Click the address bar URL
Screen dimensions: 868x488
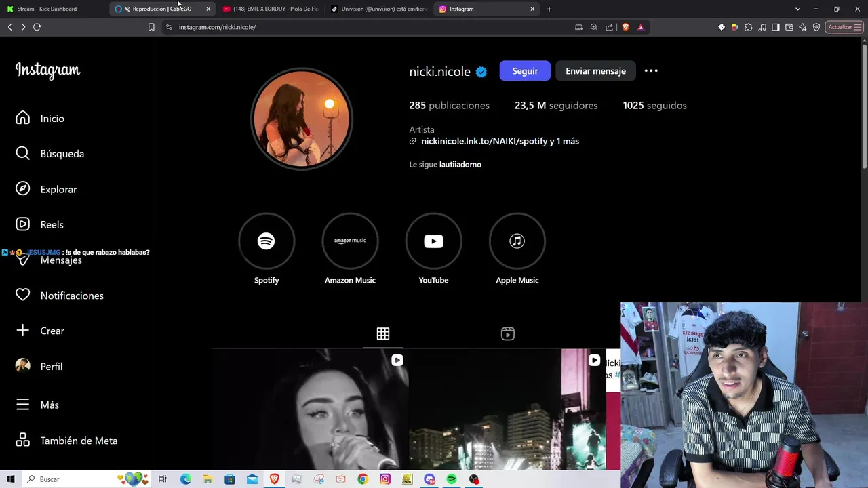tap(217, 27)
